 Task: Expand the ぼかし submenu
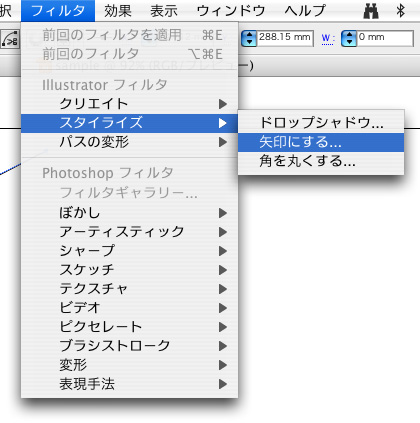click(130, 213)
